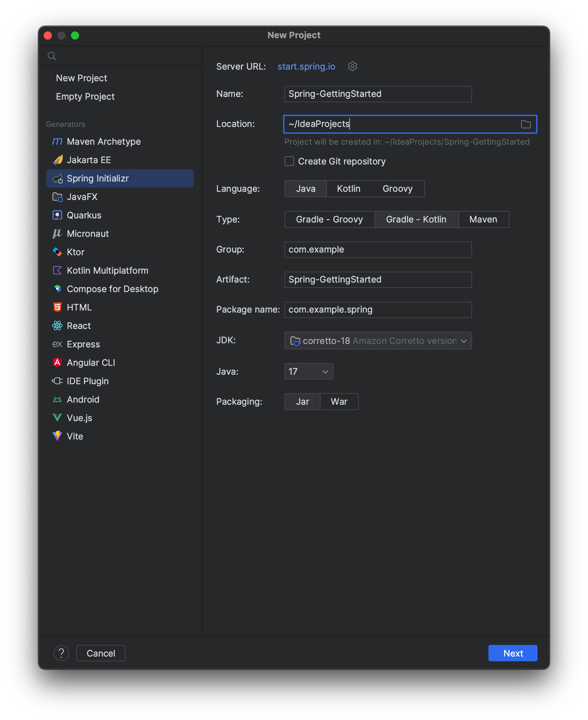The image size is (588, 720).
Task: Enable Create Git repository checkbox
Action: 289,161
